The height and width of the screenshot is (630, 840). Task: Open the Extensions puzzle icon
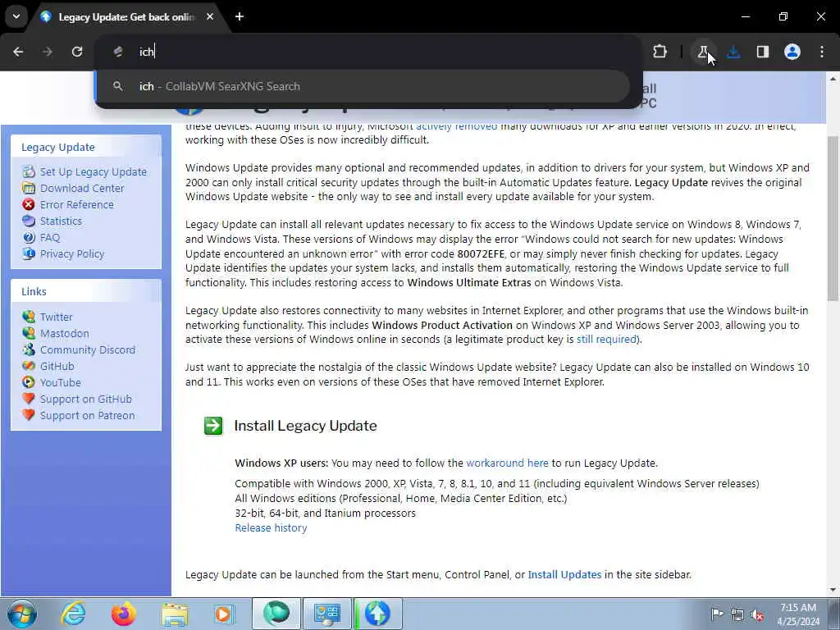660,52
